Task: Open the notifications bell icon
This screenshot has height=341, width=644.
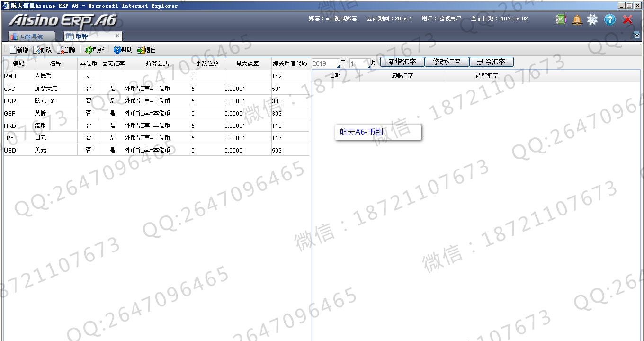Action: pyautogui.click(x=577, y=19)
